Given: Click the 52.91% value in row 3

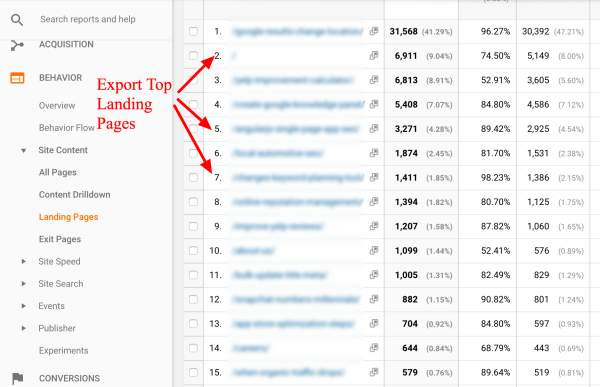Looking at the screenshot, I should (495, 80).
